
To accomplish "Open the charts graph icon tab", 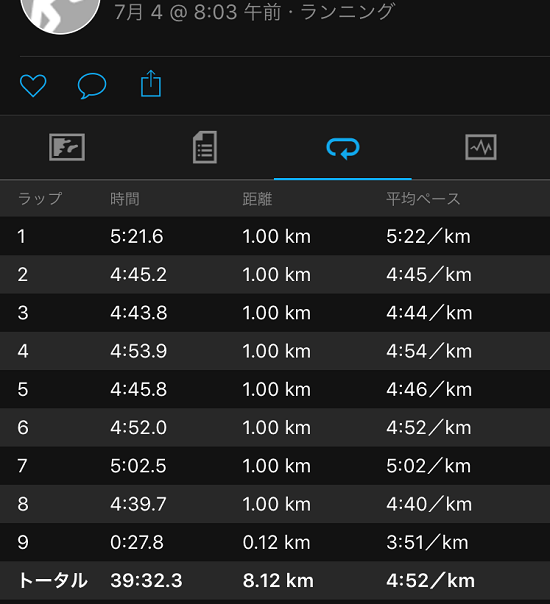I will pyautogui.click(x=481, y=147).
